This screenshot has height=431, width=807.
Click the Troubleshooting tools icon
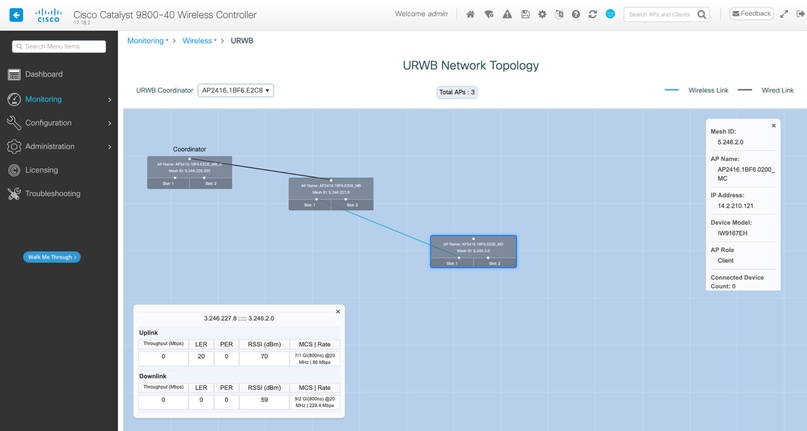14,194
